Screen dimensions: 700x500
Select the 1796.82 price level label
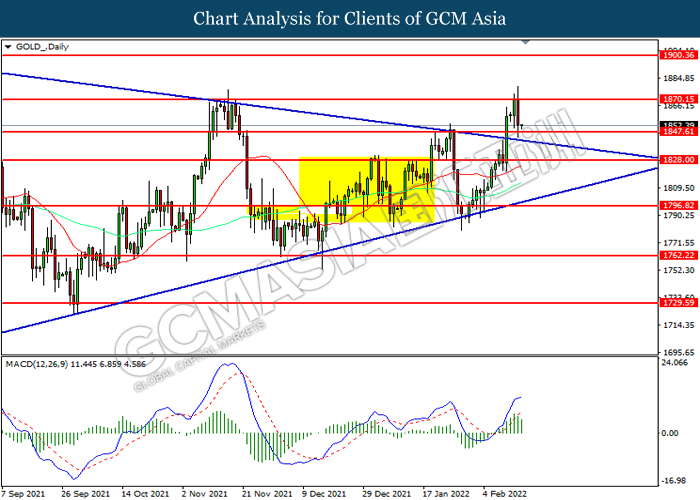coord(679,205)
